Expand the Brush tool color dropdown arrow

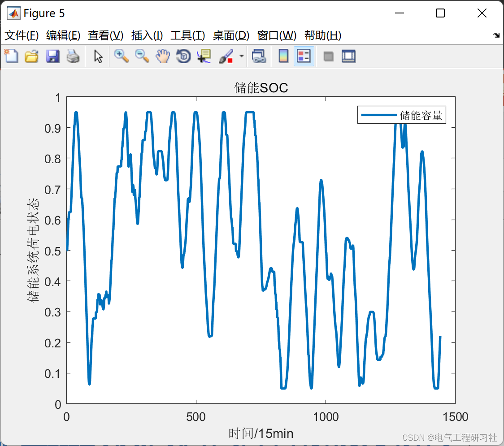pos(242,56)
